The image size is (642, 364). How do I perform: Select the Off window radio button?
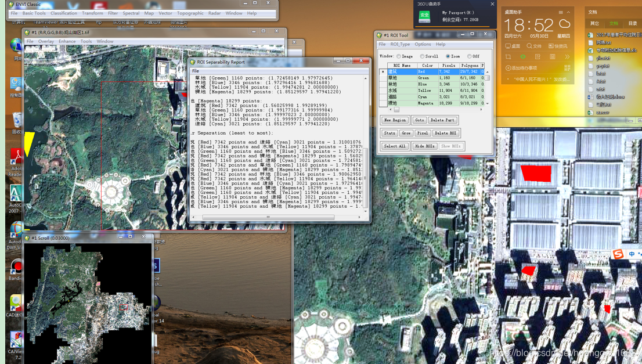[469, 56]
